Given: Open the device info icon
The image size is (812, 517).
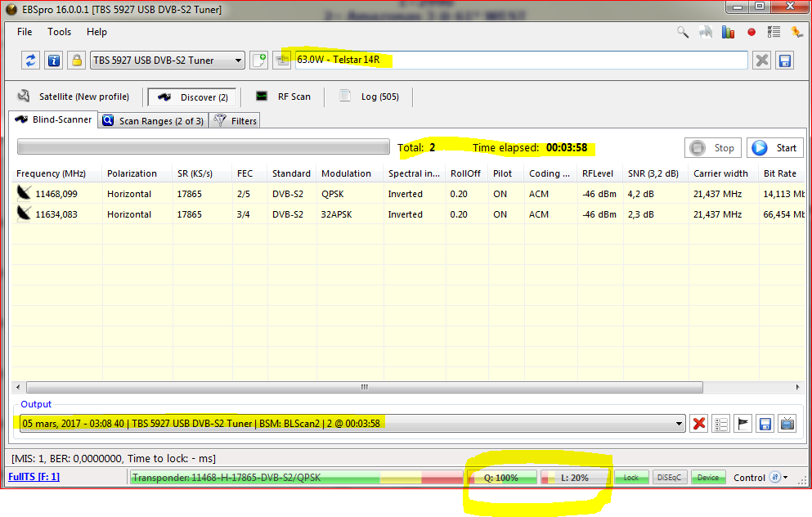Looking at the screenshot, I should (x=53, y=60).
